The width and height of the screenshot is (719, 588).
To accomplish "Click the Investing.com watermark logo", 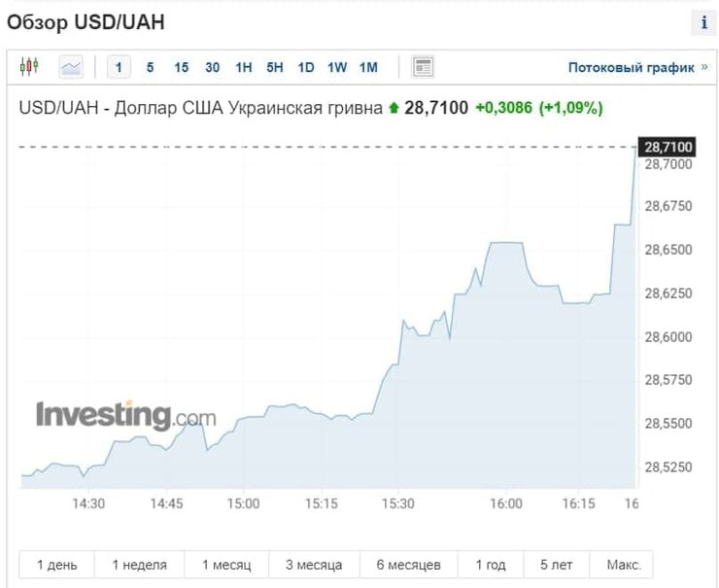I will (126, 416).
